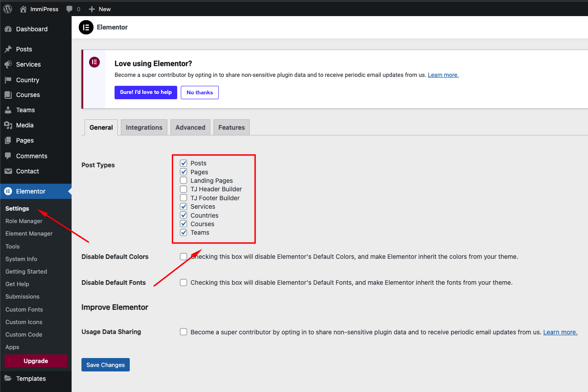Switch to the Integrations tab
This screenshot has width=588, height=392.
pyautogui.click(x=144, y=127)
